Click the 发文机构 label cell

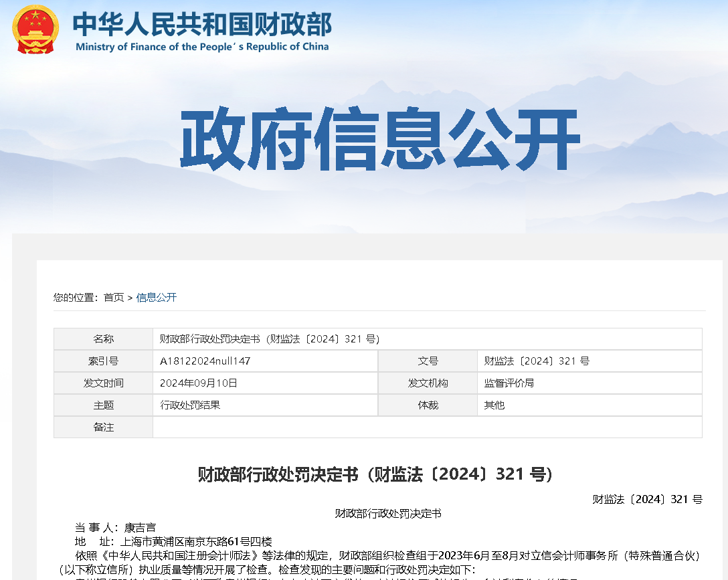tap(428, 383)
